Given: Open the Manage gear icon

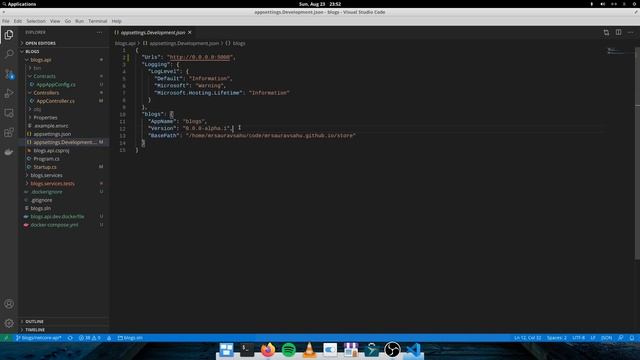Looking at the screenshot, I should click(x=9, y=323).
